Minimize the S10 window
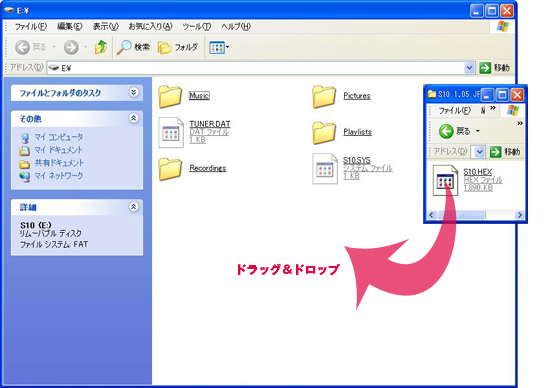The height and width of the screenshot is (388, 550). [x=487, y=94]
